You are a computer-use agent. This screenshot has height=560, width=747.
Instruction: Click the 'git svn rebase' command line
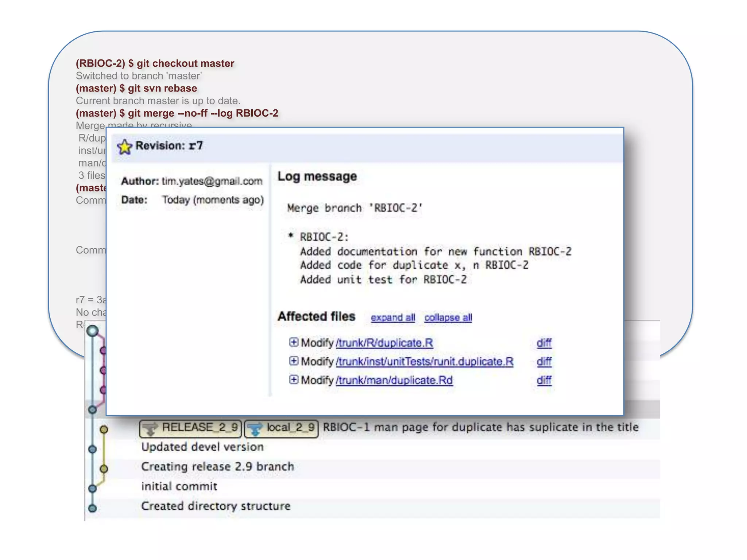click(136, 88)
